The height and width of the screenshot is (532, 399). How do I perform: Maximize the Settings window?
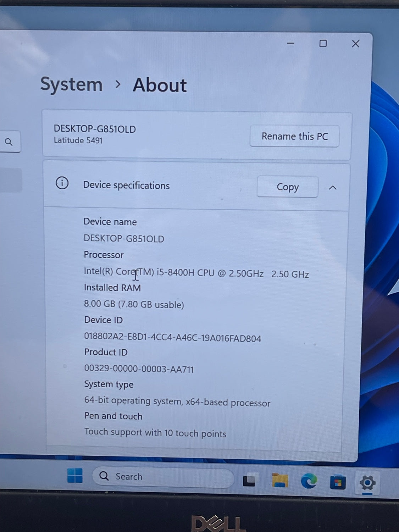(x=323, y=44)
